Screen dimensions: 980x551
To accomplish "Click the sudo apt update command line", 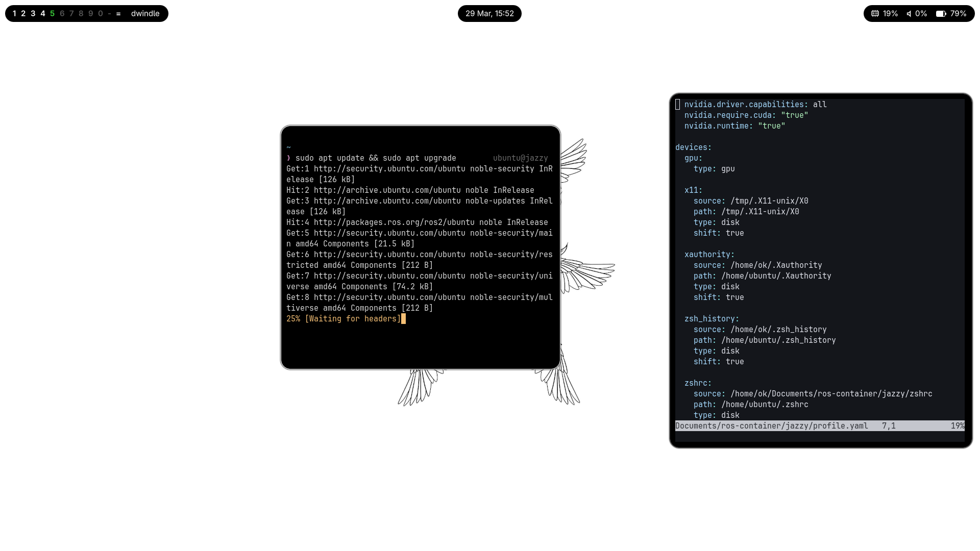I will pos(375,158).
